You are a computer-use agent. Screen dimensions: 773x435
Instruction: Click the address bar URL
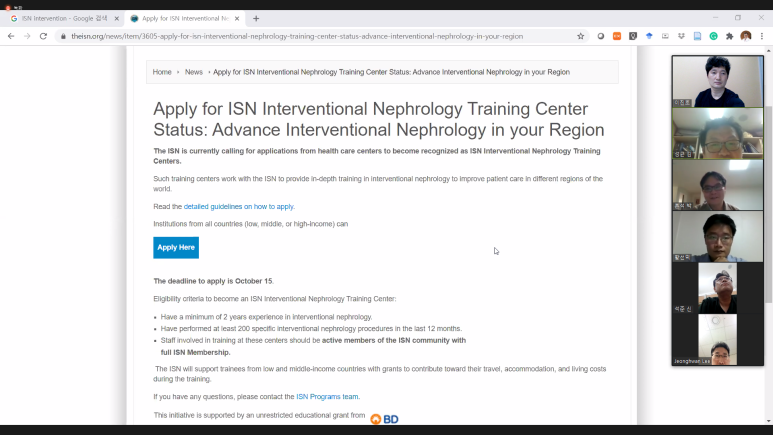tap(297, 36)
